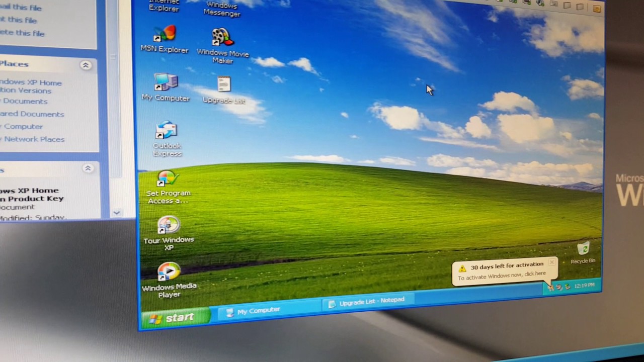Select the Upgrade List text file icon
Image resolution: width=644 pixels, height=362 pixels.
(224, 90)
